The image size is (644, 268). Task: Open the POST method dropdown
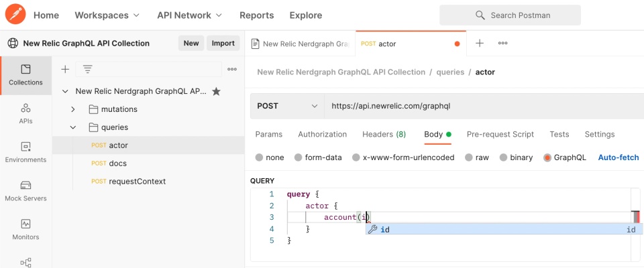(287, 106)
